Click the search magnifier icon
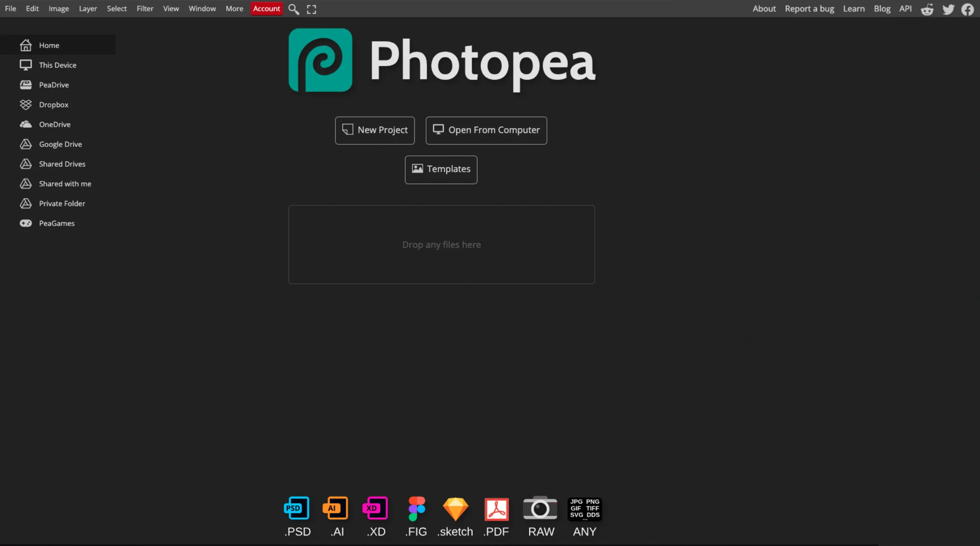The image size is (980, 546). click(x=294, y=9)
